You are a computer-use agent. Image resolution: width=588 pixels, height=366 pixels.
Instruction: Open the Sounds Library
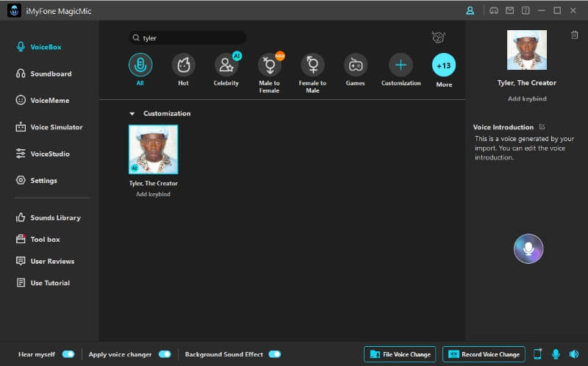point(48,218)
